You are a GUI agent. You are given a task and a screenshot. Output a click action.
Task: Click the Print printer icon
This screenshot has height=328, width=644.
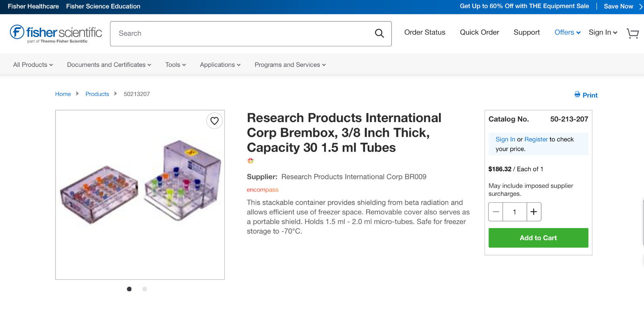[578, 95]
